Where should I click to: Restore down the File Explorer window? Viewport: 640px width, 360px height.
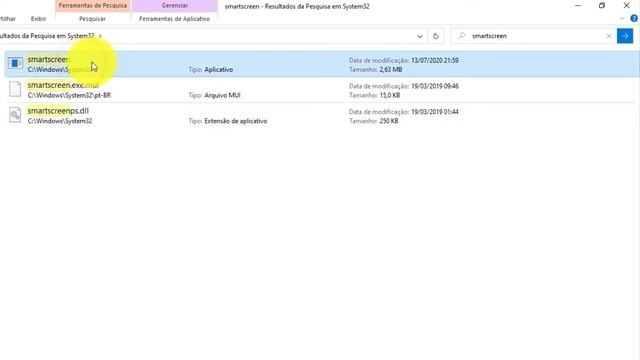(602, 6)
